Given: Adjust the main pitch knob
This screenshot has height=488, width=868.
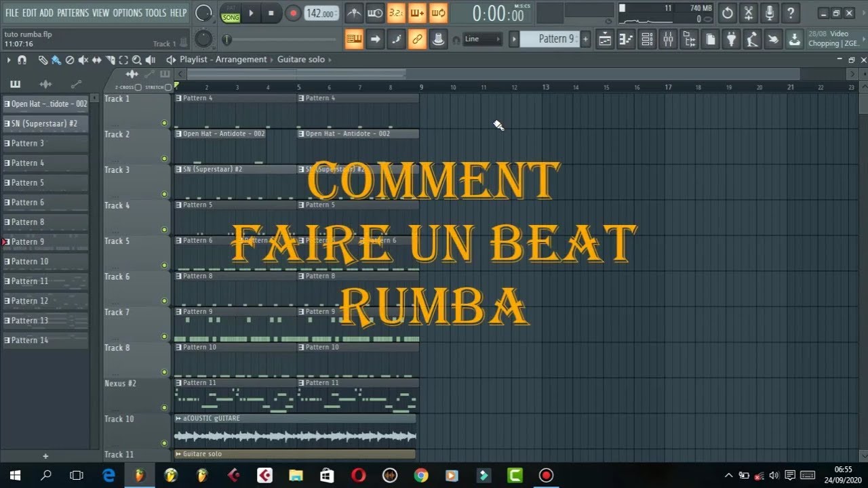Looking at the screenshot, I should click(203, 39).
